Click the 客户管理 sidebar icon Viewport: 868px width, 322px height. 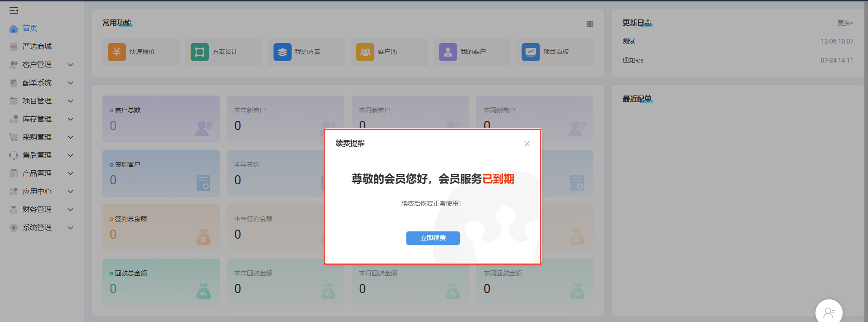[14, 65]
